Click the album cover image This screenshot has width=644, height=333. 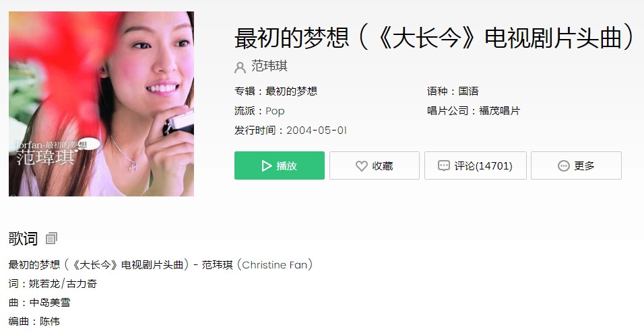[x=102, y=104]
